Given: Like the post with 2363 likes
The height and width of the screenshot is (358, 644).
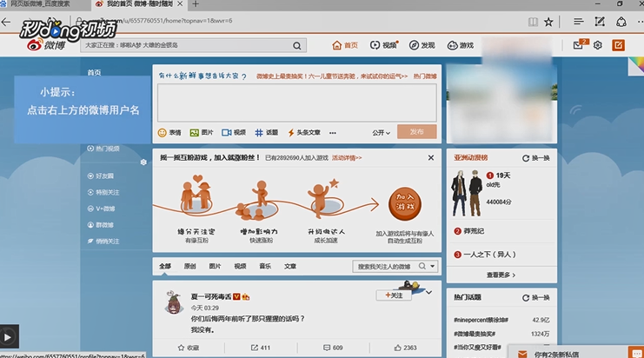Looking at the screenshot, I should click(x=405, y=348).
